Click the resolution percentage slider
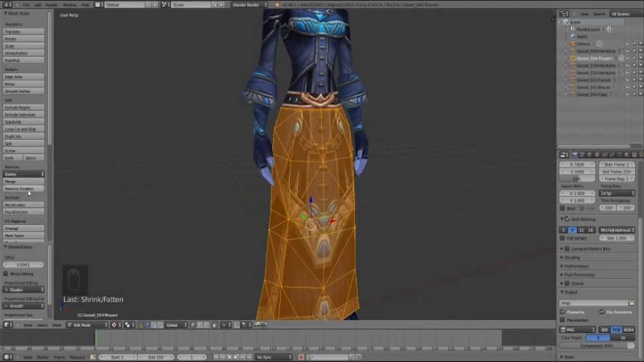Screen dimensions: 644x362 [x=577, y=179]
